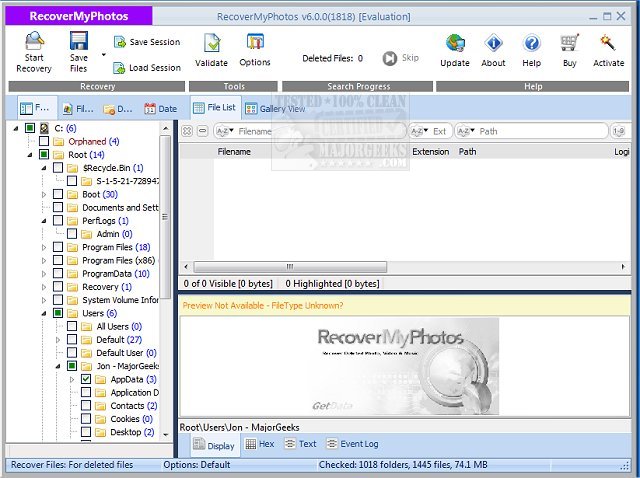
Task: Click the Start Recovery icon
Action: [x=34, y=41]
